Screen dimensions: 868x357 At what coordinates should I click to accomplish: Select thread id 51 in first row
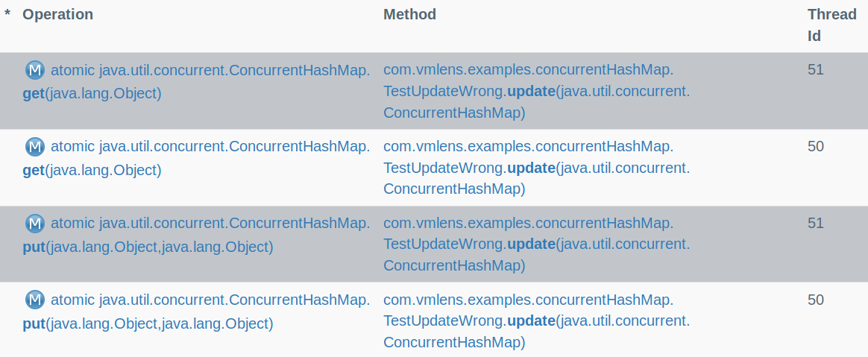tap(815, 70)
